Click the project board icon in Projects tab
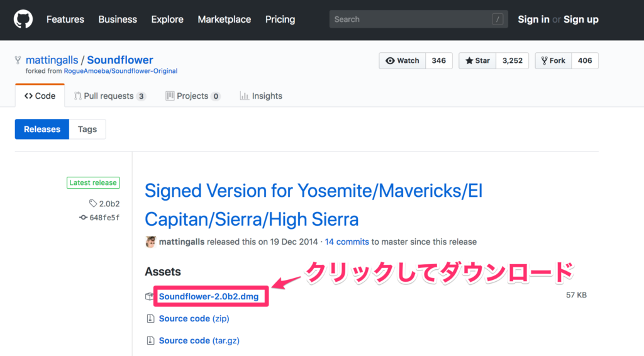The height and width of the screenshot is (356, 644). (170, 96)
